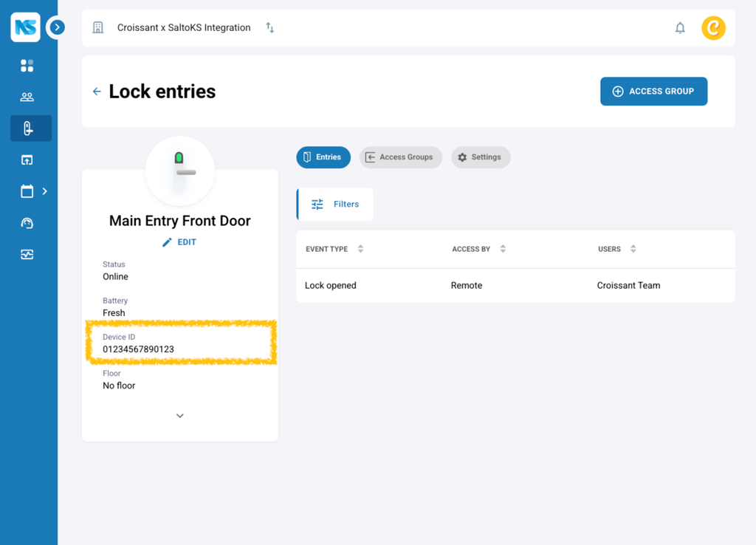
Task: Switch to the Entries tab
Action: pyautogui.click(x=323, y=157)
